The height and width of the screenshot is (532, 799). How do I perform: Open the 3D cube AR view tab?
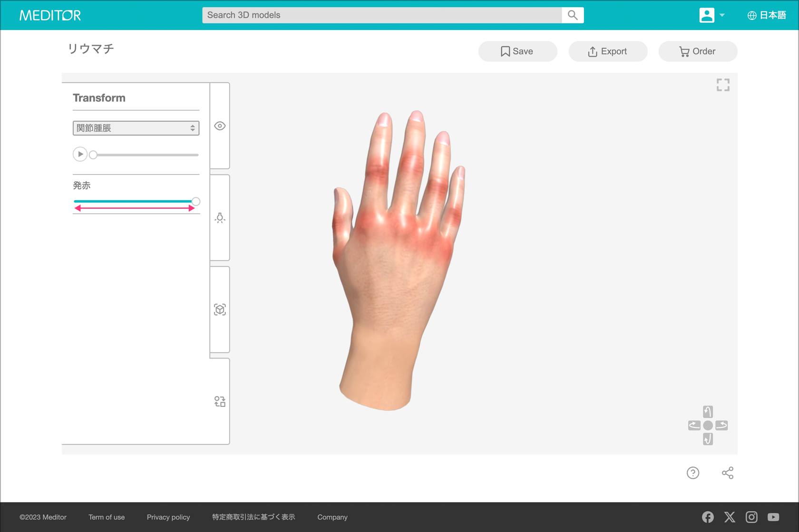[220, 310]
